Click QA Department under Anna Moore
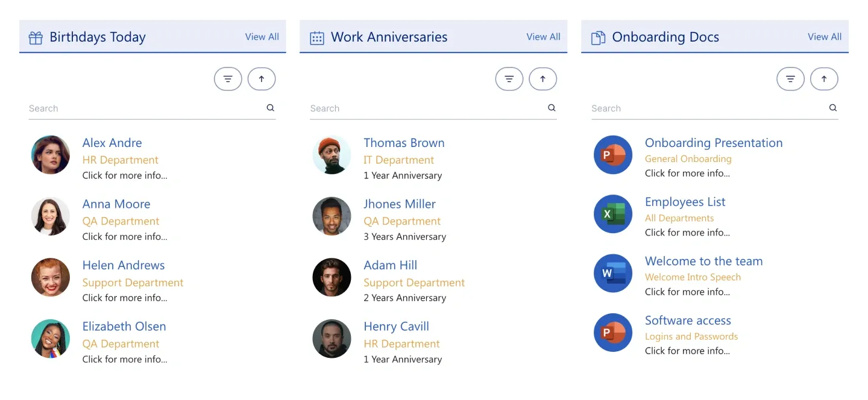The image size is (868, 400). tap(121, 222)
